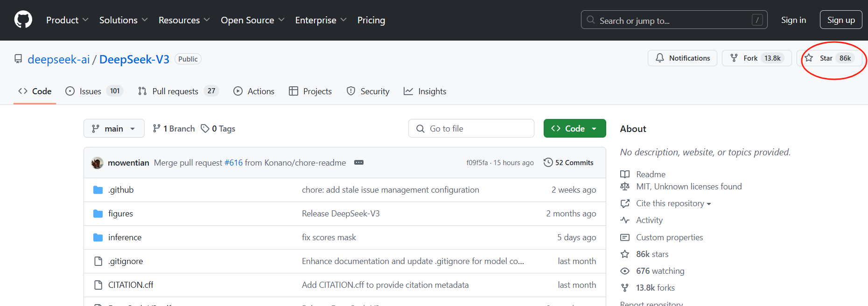Expand the Open Source menu

[252, 20]
